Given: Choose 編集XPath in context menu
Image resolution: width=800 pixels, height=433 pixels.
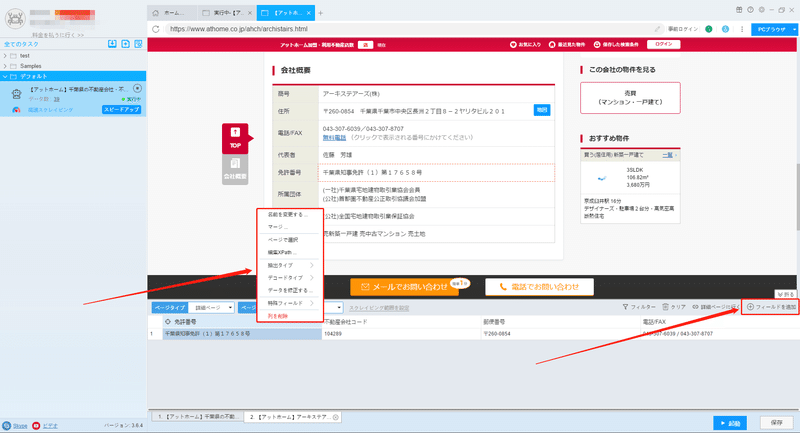Looking at the screenshot, I should coord(282,252).
